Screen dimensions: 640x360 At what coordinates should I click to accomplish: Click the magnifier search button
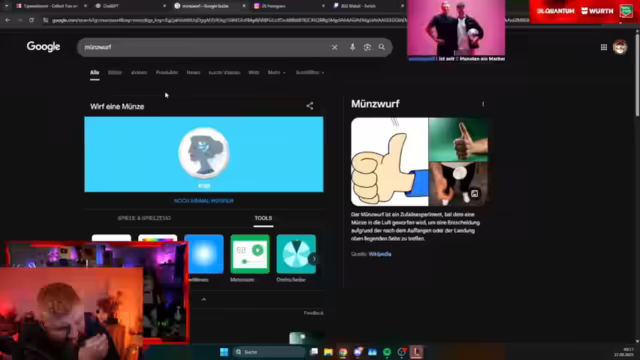(x=382, y=47)
